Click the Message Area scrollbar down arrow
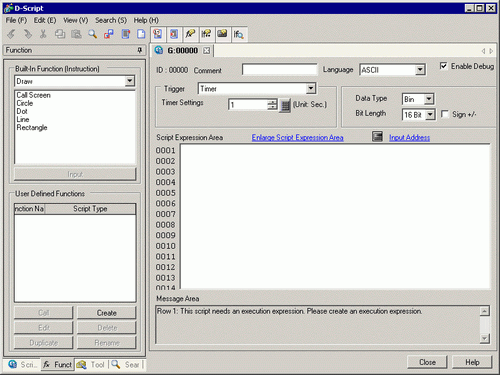This screenshot has width=500, height=375. point(484,338)
